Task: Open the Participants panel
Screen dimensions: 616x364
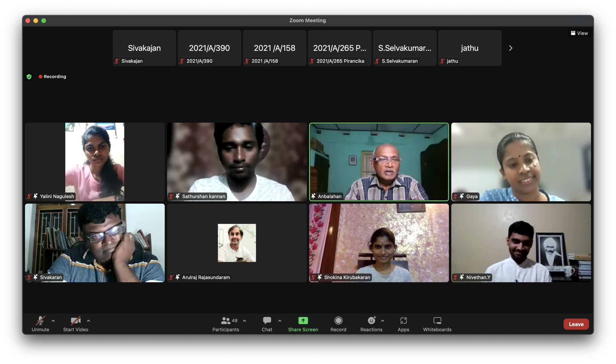Action: tap(226, 324)
